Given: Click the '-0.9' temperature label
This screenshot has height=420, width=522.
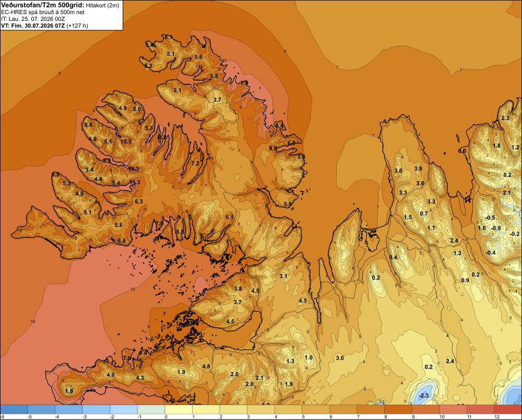Looking at the screenshot, I should (496, 228).
